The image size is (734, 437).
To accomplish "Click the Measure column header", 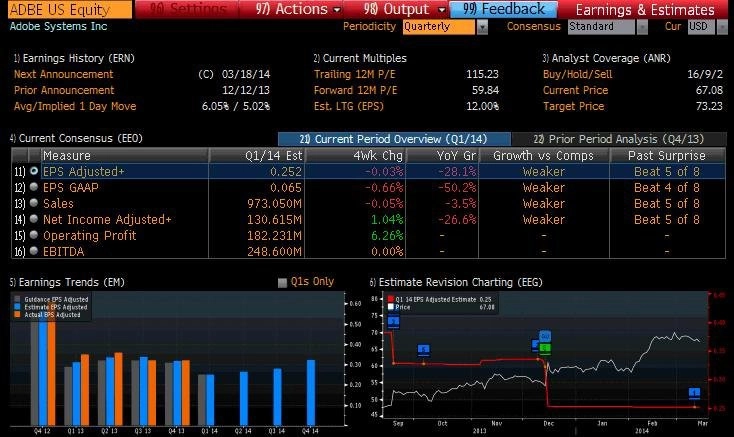I will click(x=125, y=155).
